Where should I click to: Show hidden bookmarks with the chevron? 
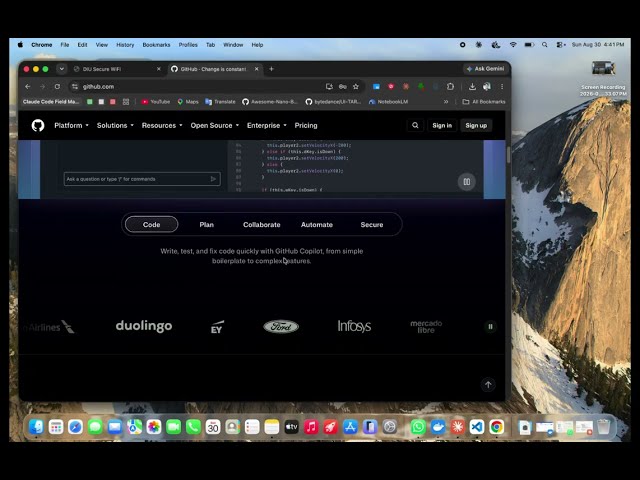[x=446, y=102]
